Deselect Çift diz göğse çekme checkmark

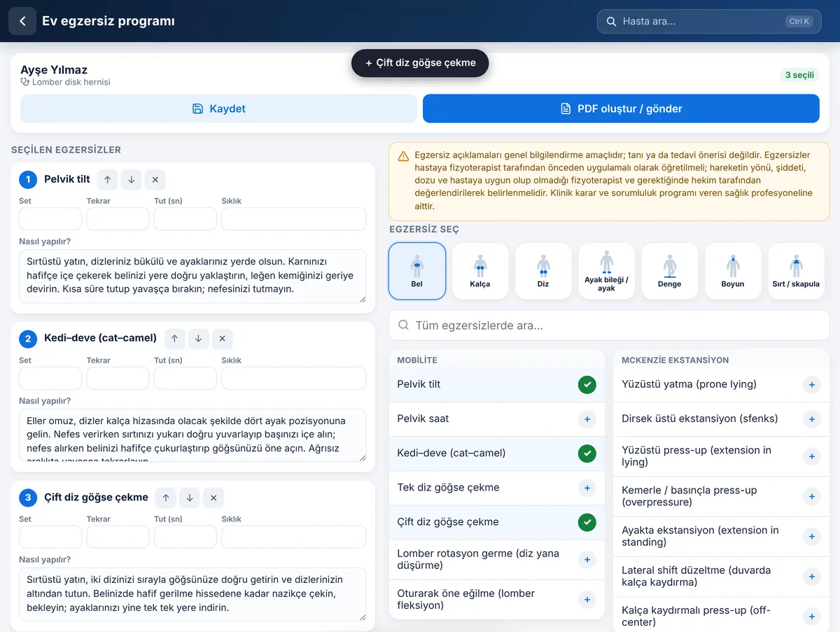click(x=587, y=522)
